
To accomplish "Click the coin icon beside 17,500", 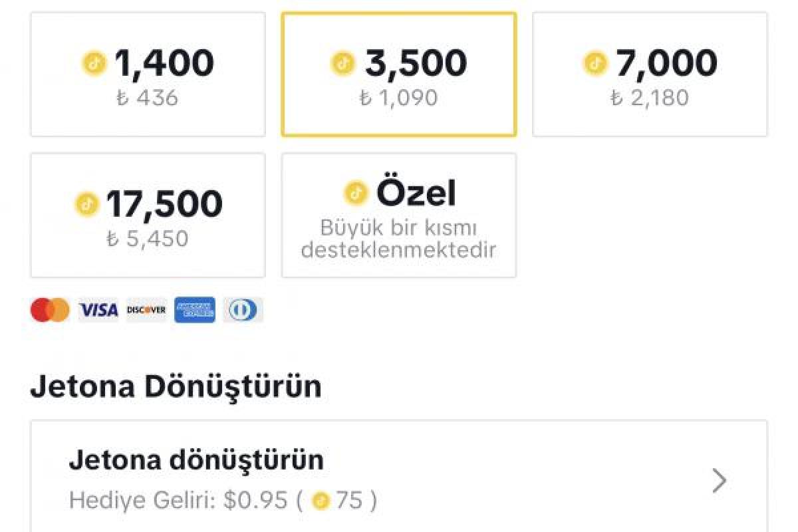I will [86, 205].
